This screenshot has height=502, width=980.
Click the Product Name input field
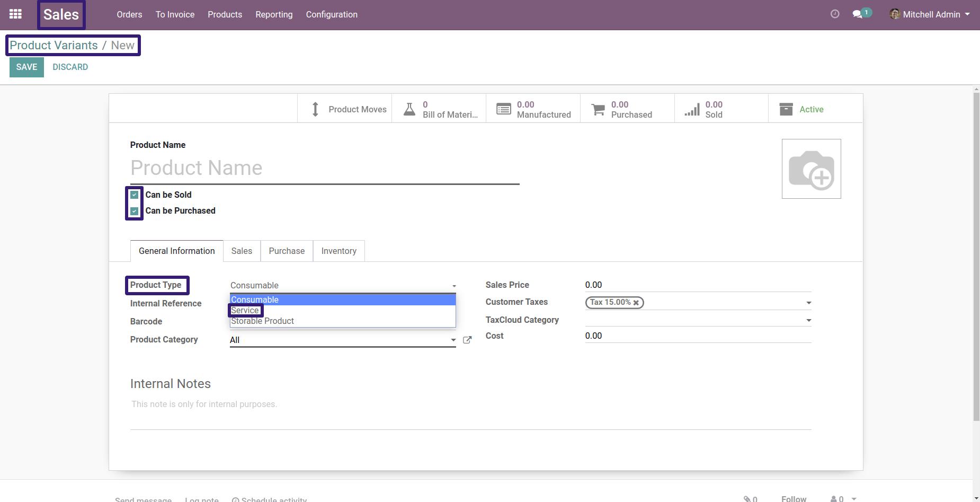[x=325, y=168]
